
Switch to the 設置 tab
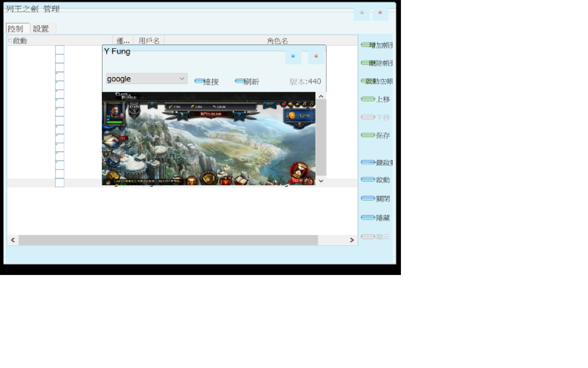[43, 28]
